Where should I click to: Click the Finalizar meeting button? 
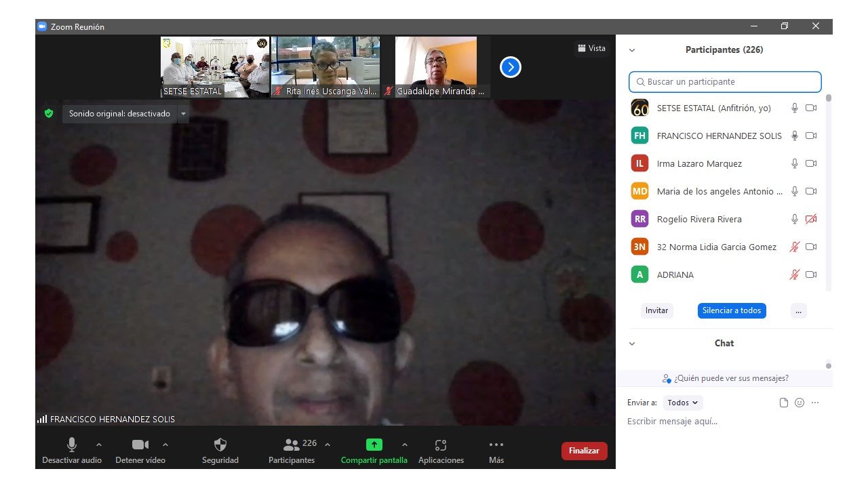tap(584, 451)
